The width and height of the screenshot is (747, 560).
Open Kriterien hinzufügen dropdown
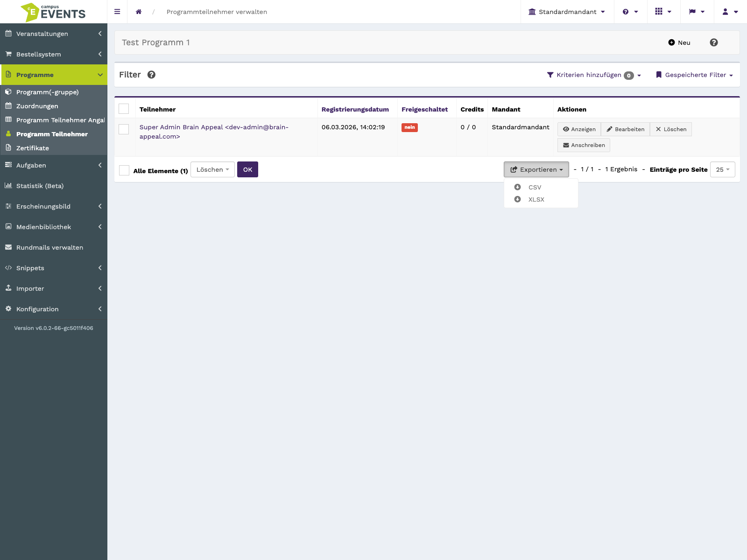pyautogui.click(x=594, y=75)
